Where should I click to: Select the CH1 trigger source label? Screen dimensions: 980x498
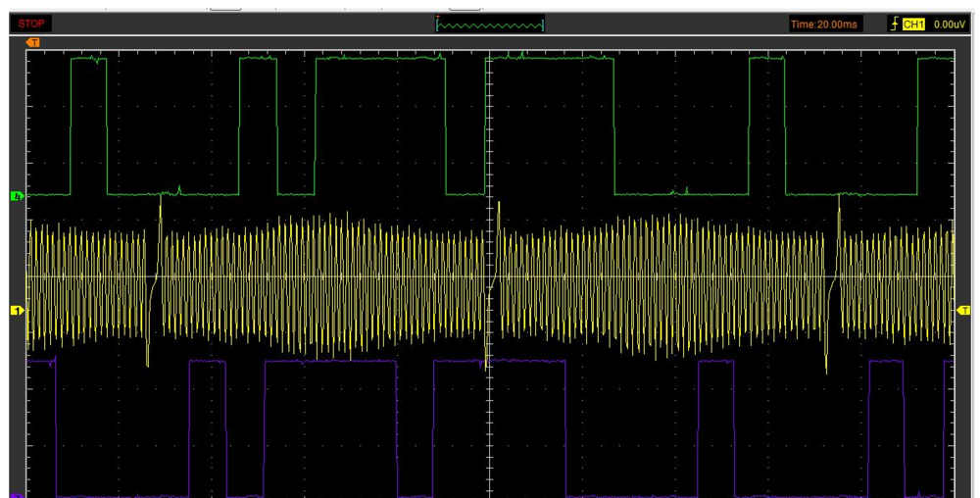tap(913, 24)
